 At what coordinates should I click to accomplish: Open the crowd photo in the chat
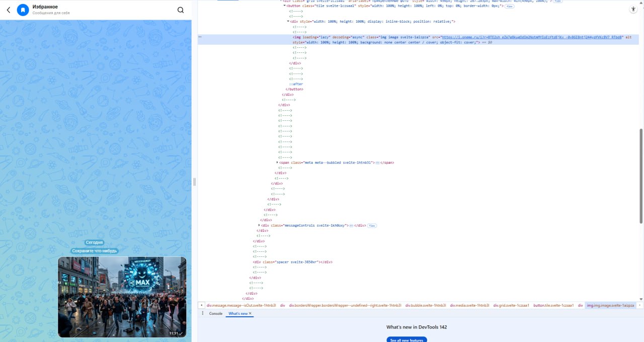[x=122, y=297]
